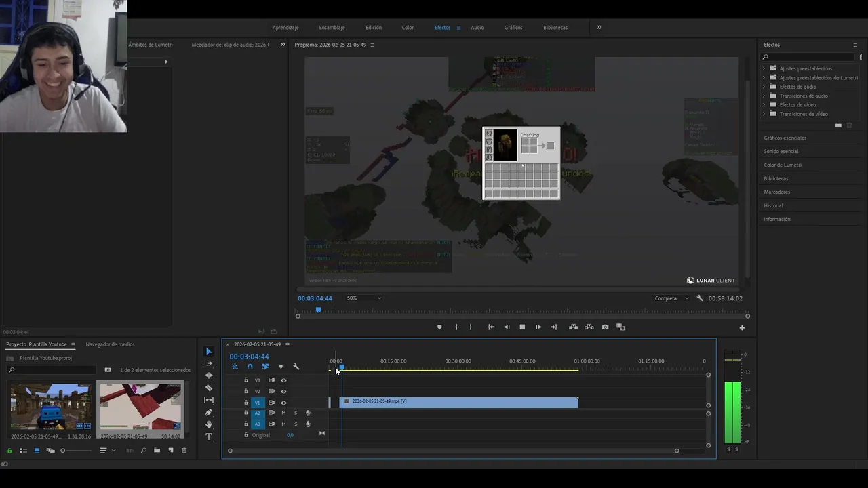Hide the V1 track output eye
The image size is (868, 488).
pyautogui.click(x=283, y=403)
